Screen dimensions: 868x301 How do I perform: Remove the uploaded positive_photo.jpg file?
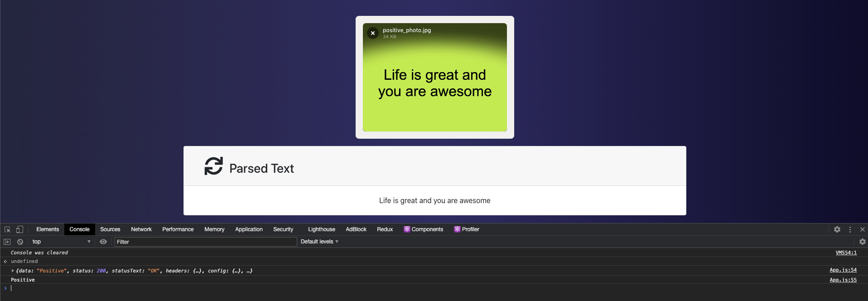click(373, 33)
